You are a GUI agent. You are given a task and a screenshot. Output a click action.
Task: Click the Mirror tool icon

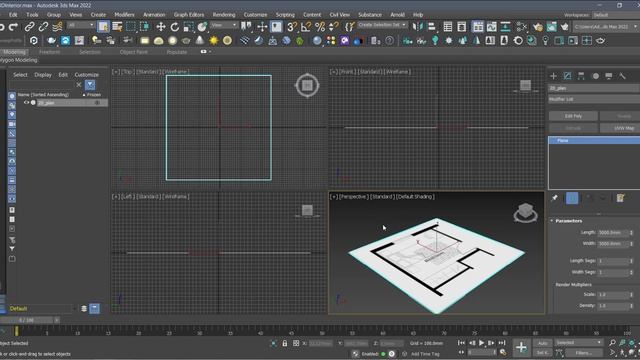(x=418, y=27)
